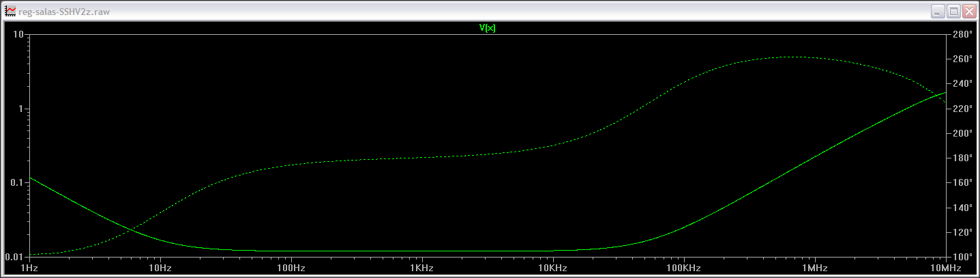Click the 260° phase axis label

tap(963, 59)
